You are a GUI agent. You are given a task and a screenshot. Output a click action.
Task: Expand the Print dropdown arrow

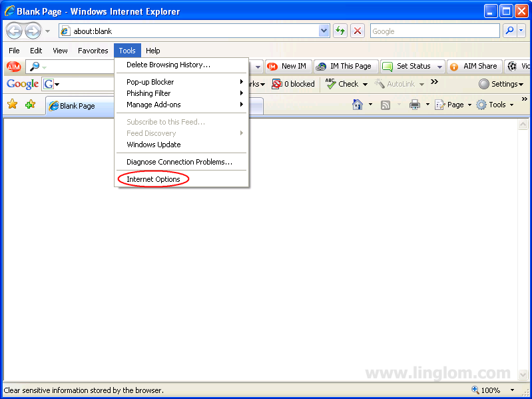coord(427,105)
